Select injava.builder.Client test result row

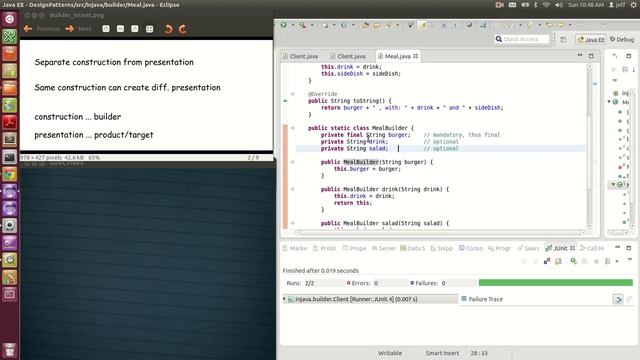[370, 299]
